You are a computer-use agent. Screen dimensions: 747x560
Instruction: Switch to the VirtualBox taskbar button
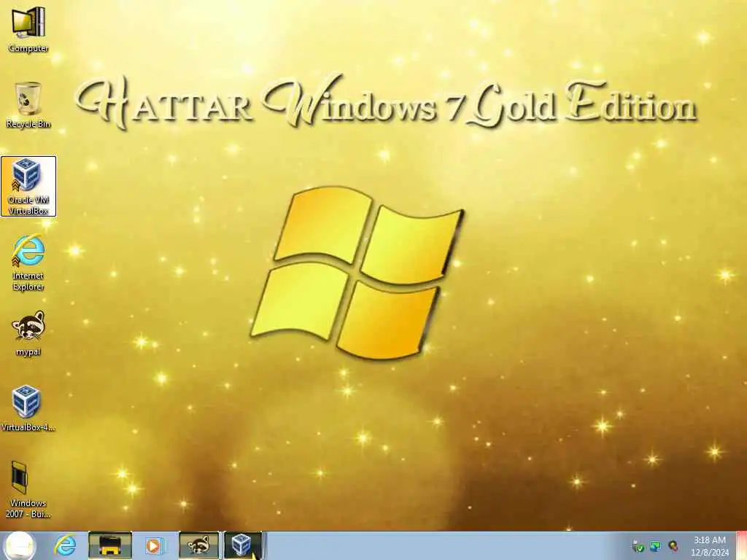click(x=242, y=545)
